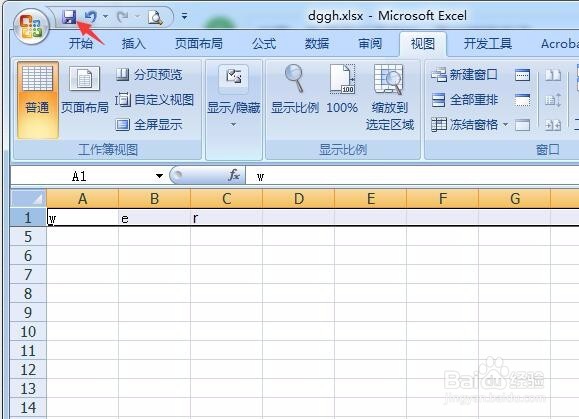Click the view side by side icon

coord(553,75)
